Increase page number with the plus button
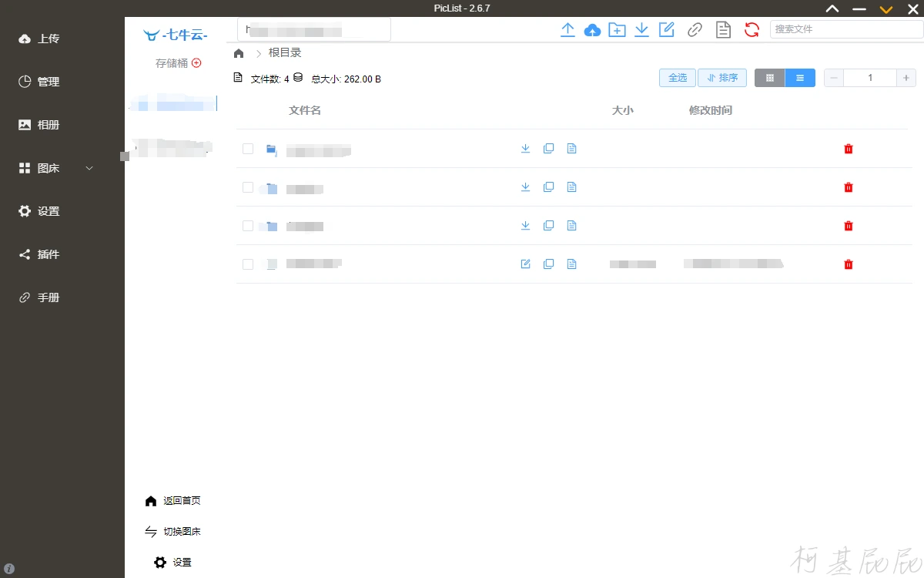The width and height of the screenshot is (924, 578). 906,78
